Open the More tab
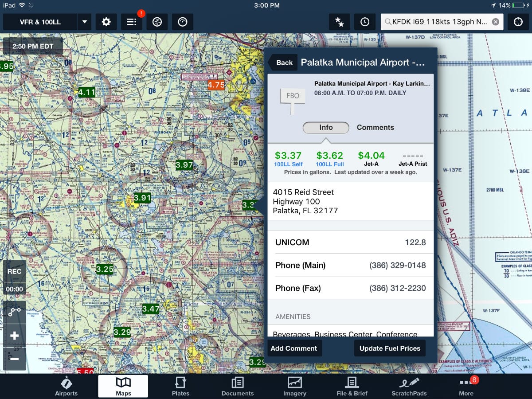 point(466,386)
